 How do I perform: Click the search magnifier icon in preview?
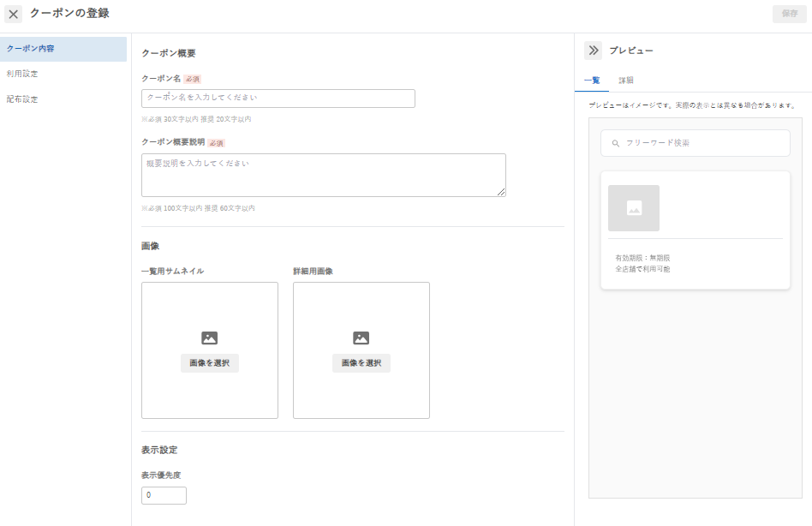coord(616,143)
